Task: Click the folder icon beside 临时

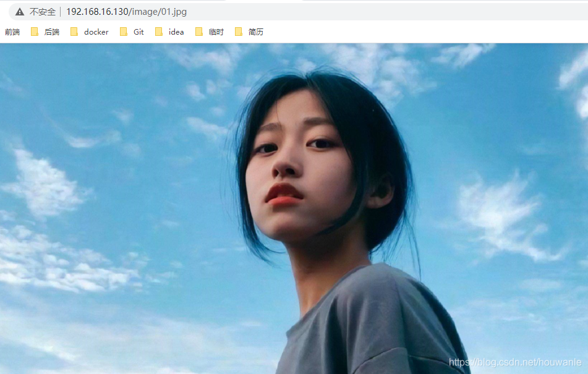Action: [199, 32]
